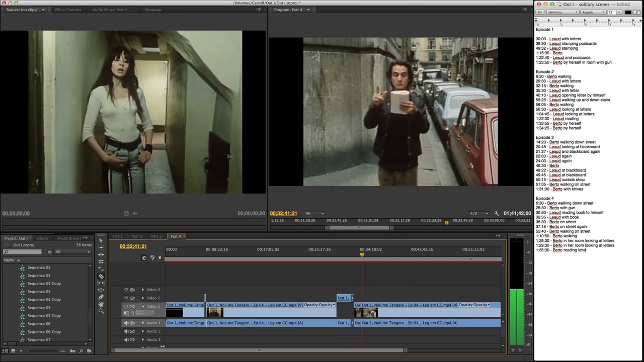Image resolution: width=644 pixels, height=362 pixels.
Task: Select the Selection arrow tool
Action: tap(101, 241)
